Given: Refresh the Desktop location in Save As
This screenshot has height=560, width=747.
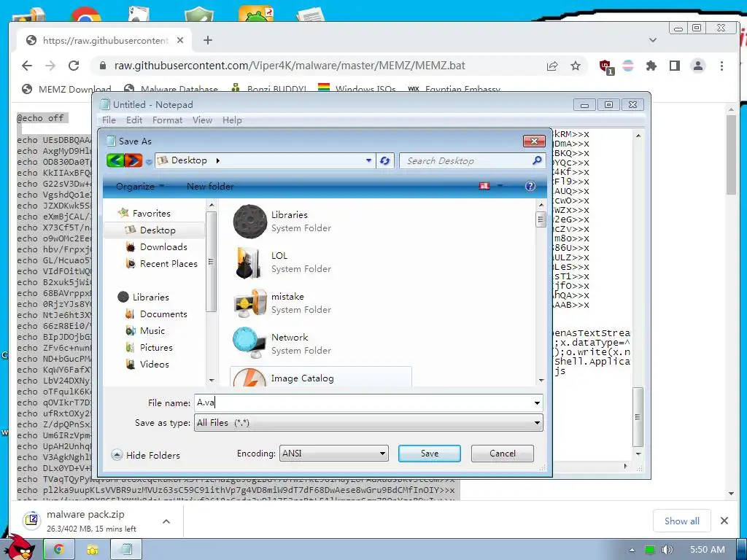Looking at the screenshot, I should coord(385,161).
